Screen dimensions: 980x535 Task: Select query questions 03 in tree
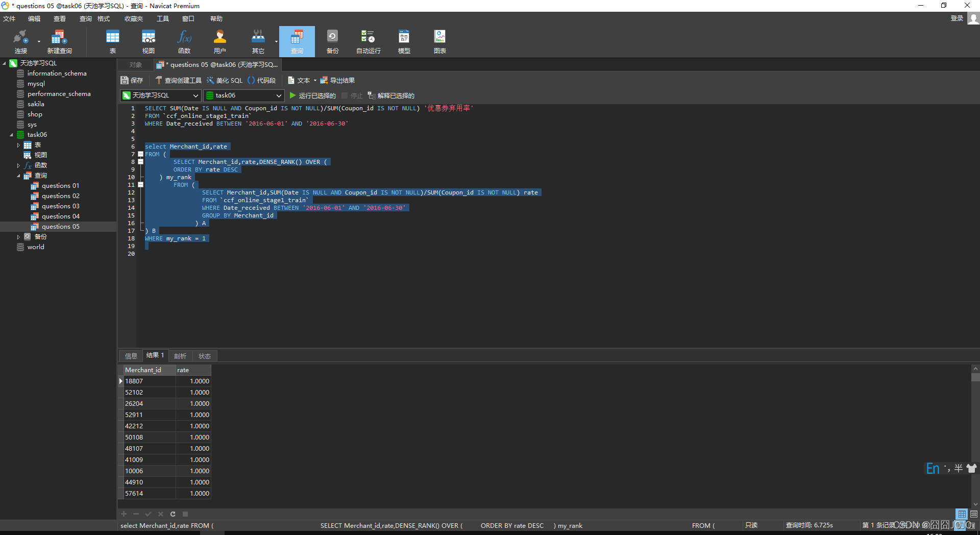[x=60, y=206]
